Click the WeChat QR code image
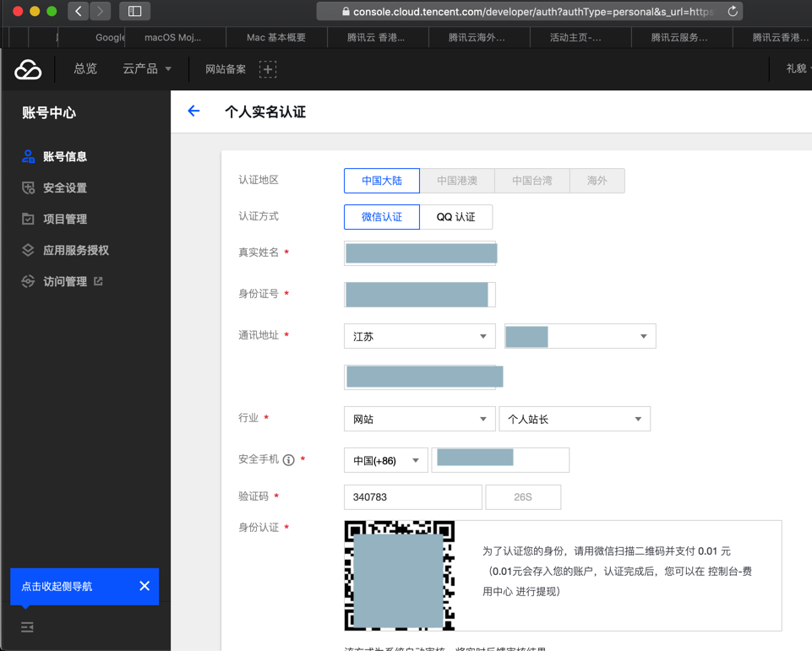The height and width of the screenshot is (651, 812). (400, 576)
